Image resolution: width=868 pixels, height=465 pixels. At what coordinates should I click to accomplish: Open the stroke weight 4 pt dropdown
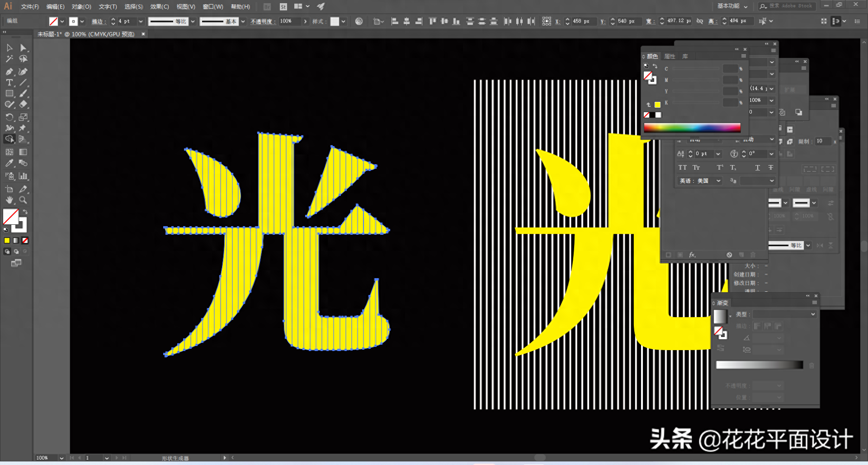click(141, 21)
